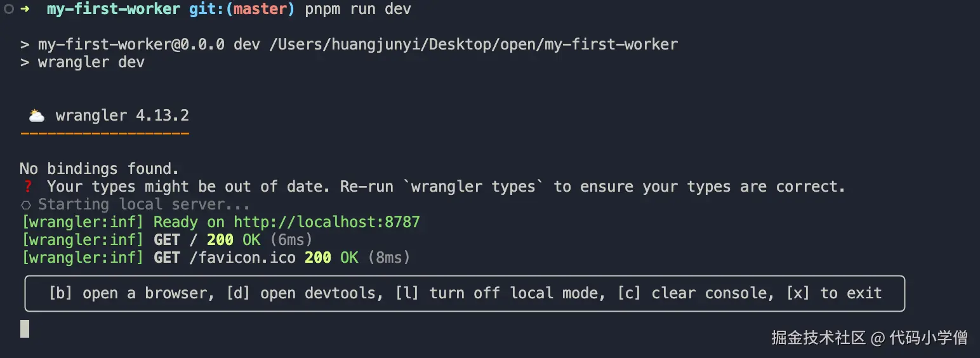Click the terminal cursor block
The width and height of the screenshot is (980, 358).
click(25, 328)
